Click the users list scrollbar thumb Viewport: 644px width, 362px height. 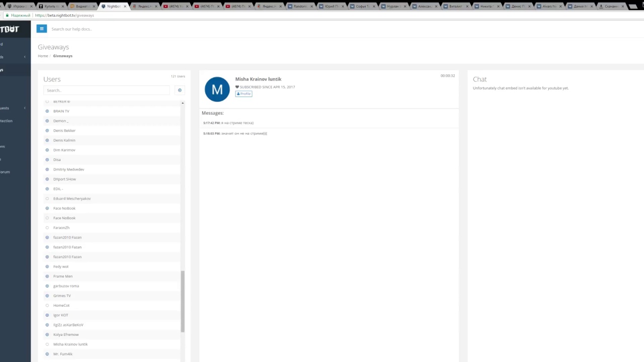tap(183, 301)
